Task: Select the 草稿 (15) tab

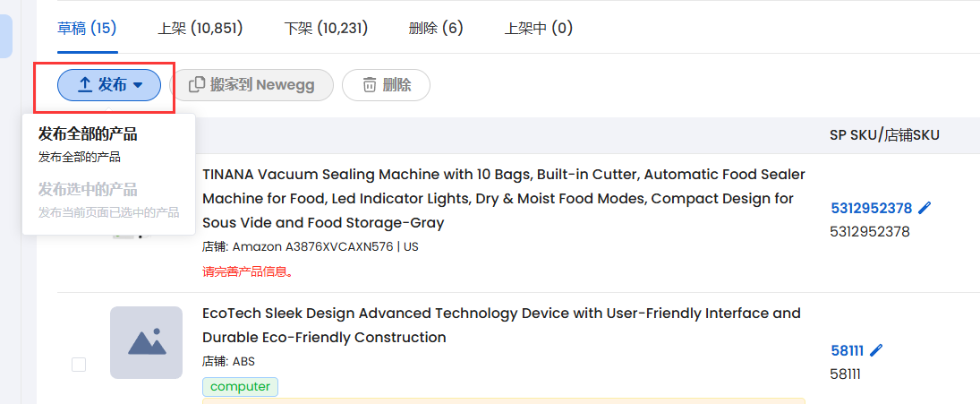Action: 87,28
